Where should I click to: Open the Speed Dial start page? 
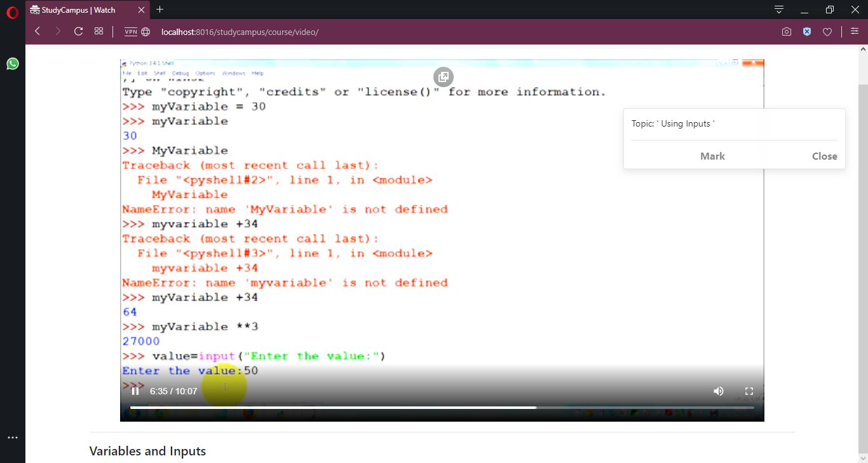pyautogui.click(x=98, y=31)
